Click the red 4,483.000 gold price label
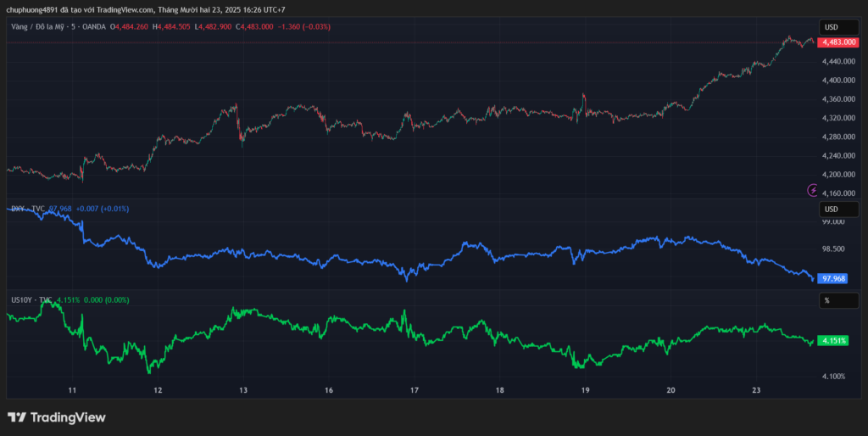Screen dimensions: 868x436 (x=838, y=42)
